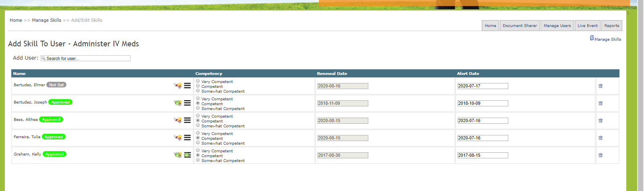The height and width of the screenshot is (191, 644).
Task: Open the hamburger menu for Elmer Bertudez
Action: point(188,85)
